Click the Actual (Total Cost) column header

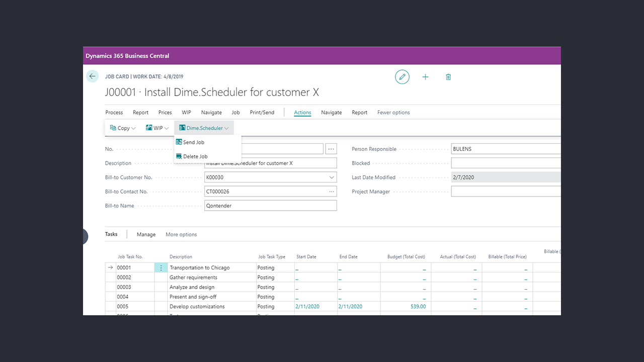[x=457, y=257]
